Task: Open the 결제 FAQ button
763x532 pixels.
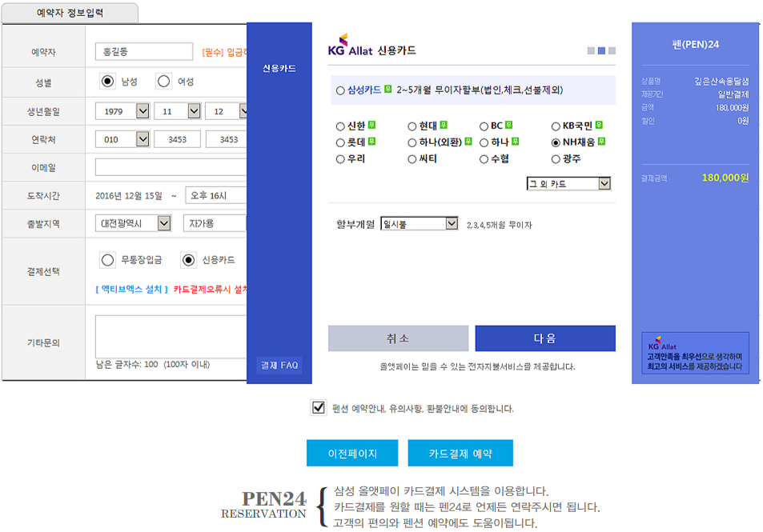Action: (x=279, y=366)
